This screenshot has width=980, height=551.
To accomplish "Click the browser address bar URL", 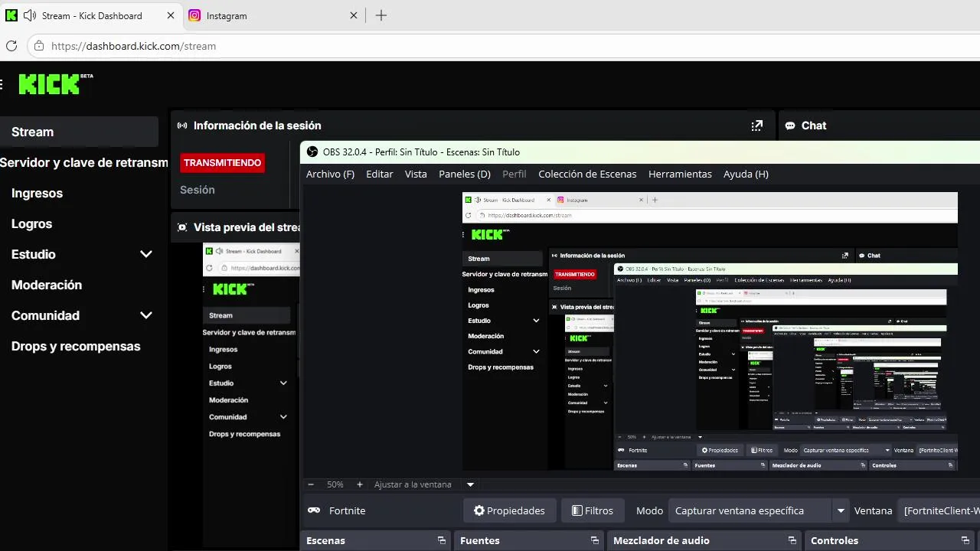I will [x=133, y=46].
